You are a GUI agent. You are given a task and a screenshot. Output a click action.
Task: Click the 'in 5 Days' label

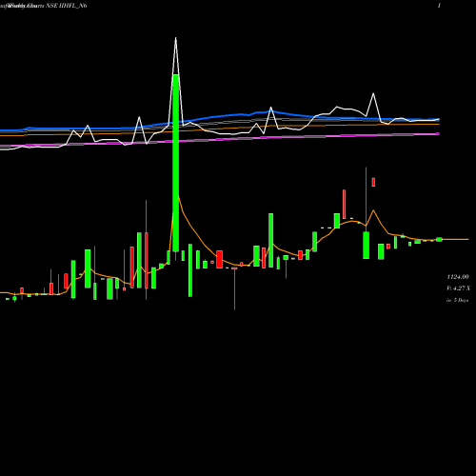(x=457, y=300)
